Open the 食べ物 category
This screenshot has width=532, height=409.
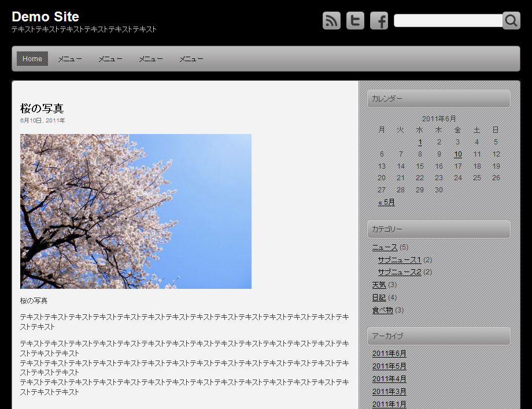coord(383,310)
